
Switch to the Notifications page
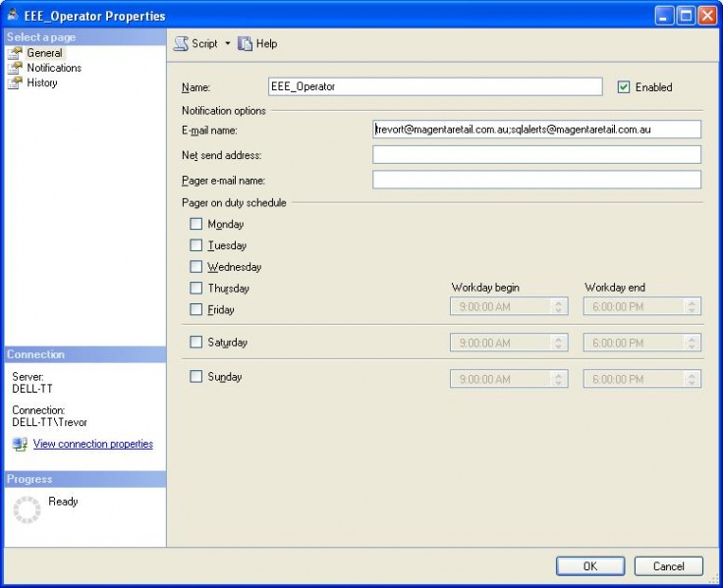click(x=54, y=68)
